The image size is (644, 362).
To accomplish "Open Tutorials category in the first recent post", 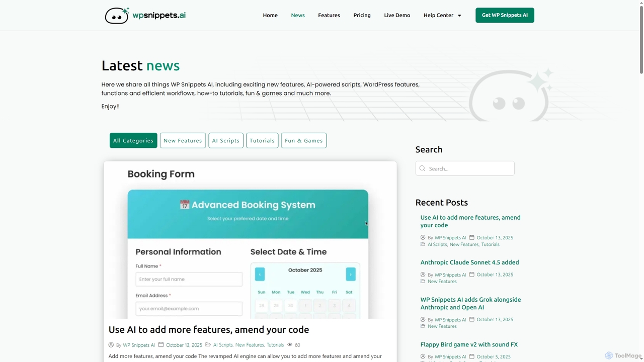I will tap(491, 244).
